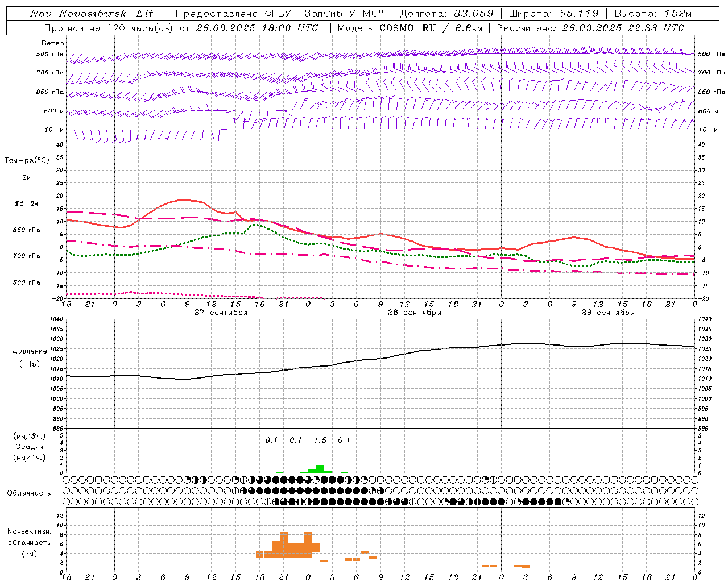Click the "29 сентября" date label

click(608, 313)
